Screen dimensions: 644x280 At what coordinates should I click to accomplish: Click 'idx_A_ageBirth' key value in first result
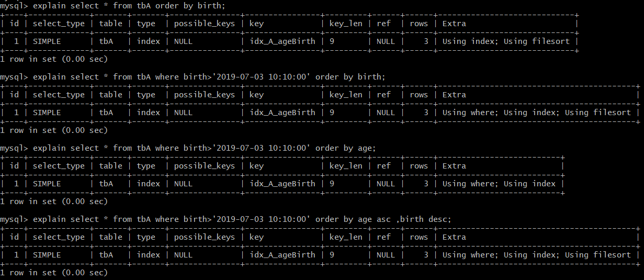[x=283, y=41]
